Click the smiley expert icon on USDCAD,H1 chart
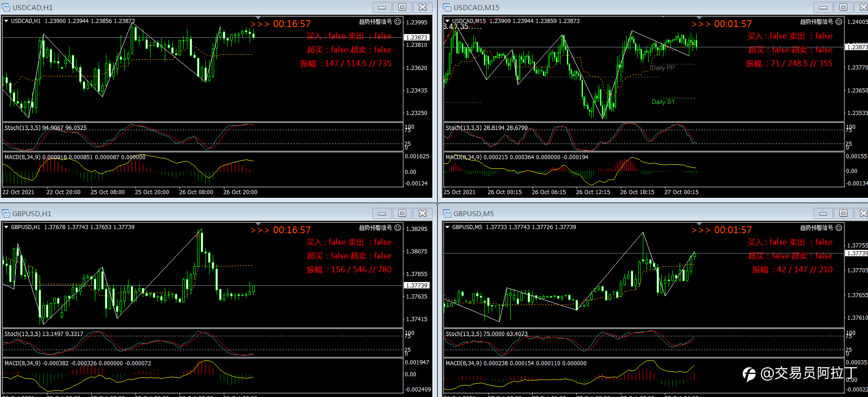 pyautogui.click(x=398, y=22)
